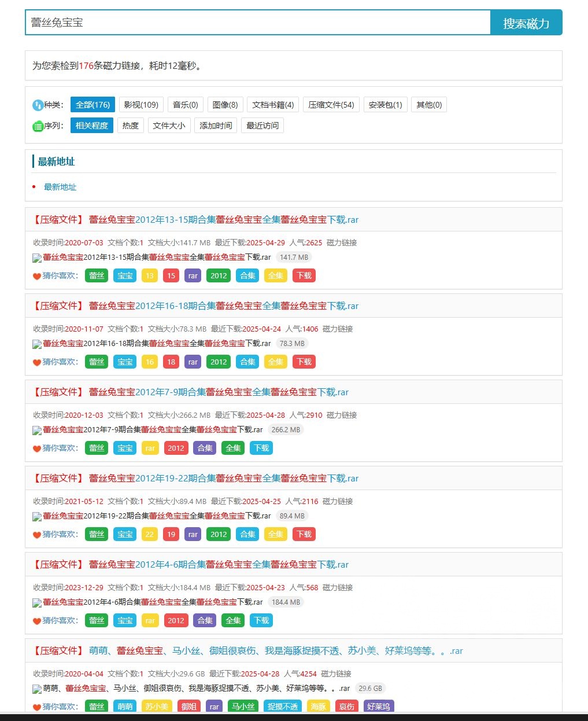The height and width of the screenshot is (721, 588).
Task: Click 磁力链接 in the 7-9期 result
Action: coord(342,415)
